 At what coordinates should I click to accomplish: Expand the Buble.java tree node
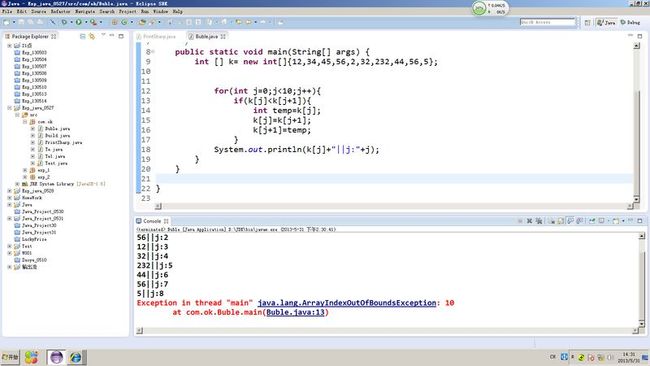point(33,128)
